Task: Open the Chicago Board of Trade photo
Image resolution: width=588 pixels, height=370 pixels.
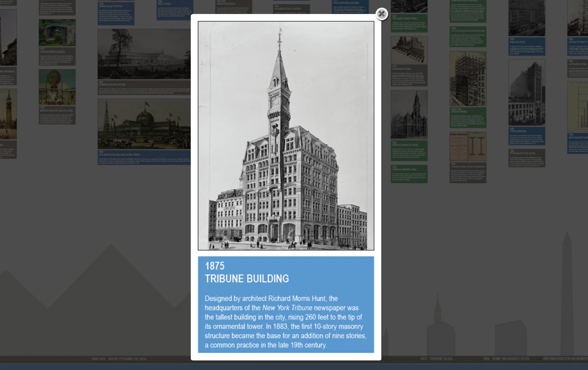Action: coord(409,114)
